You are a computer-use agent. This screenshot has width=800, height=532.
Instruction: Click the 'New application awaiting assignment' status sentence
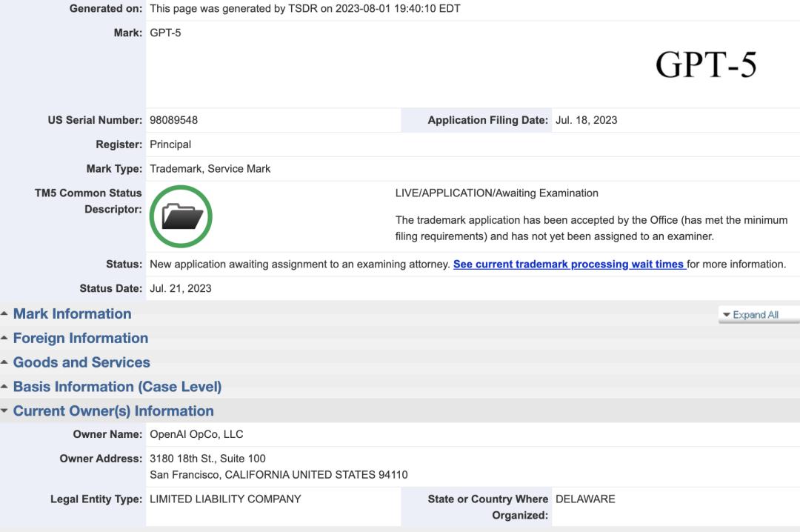coord(300,264)
